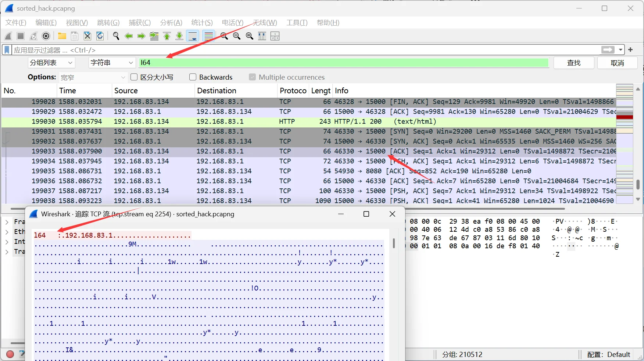This screenshot has width=644, height=361.
Task: Enable Backwards search checkbox
Action: 193,77
